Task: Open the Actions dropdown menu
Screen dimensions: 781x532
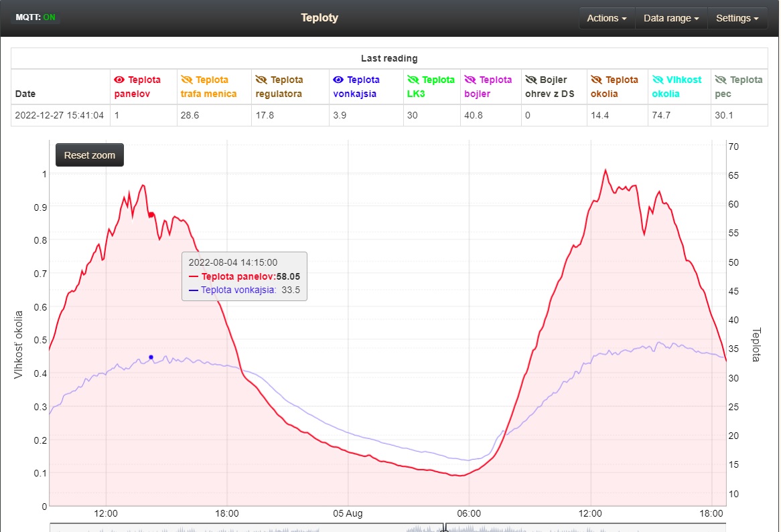Action: [606, 18]
